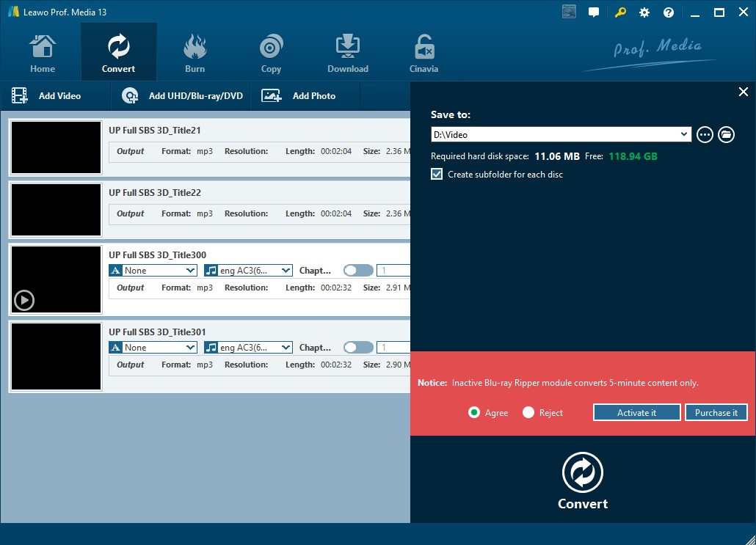Select the Reject radio button
The image size is (756, 545).
point(528,413)
